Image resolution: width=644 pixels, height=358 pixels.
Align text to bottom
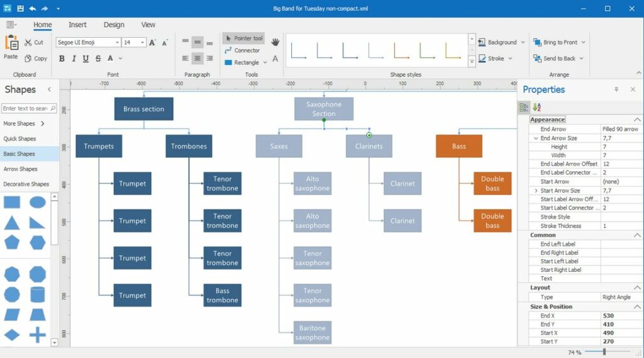coord(210,42)
